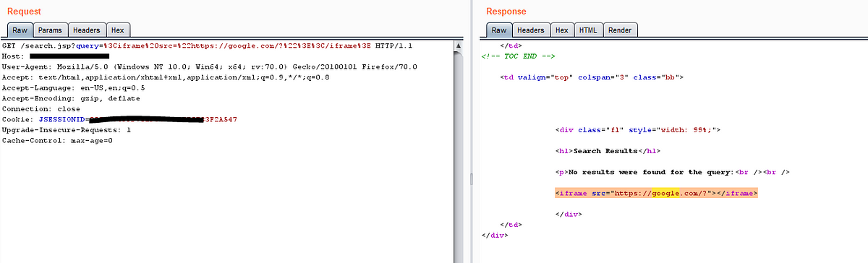Image resolution: width=868 pixels, height=263 pixels.
Task: Click the 'No results were found' line
Action: pos(672,172)
